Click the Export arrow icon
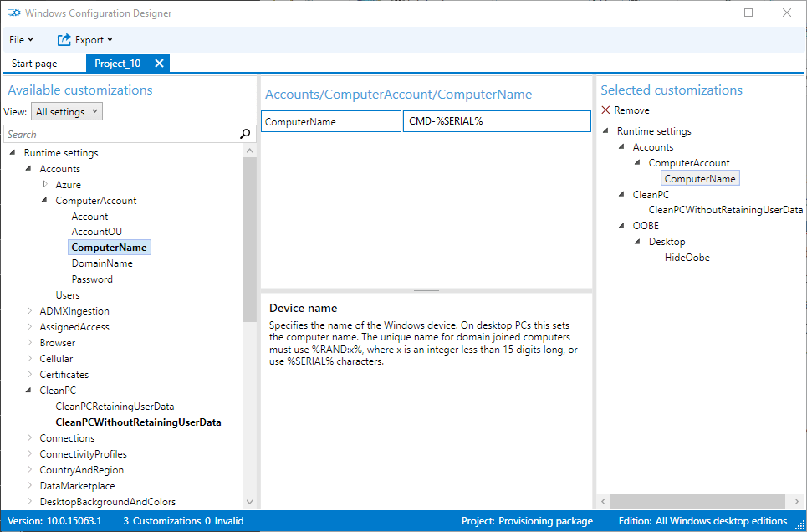Viewport: 807px width, 532px height. point(64,39)
